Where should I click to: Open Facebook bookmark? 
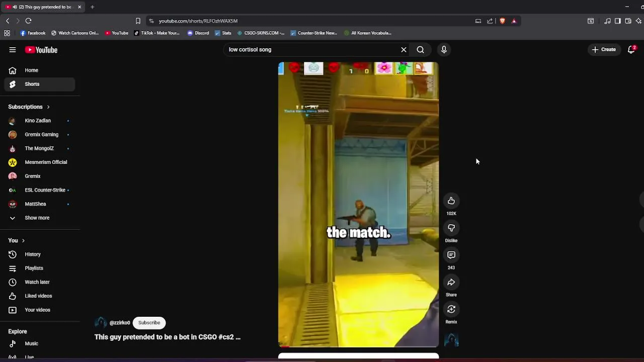(33, 33)
